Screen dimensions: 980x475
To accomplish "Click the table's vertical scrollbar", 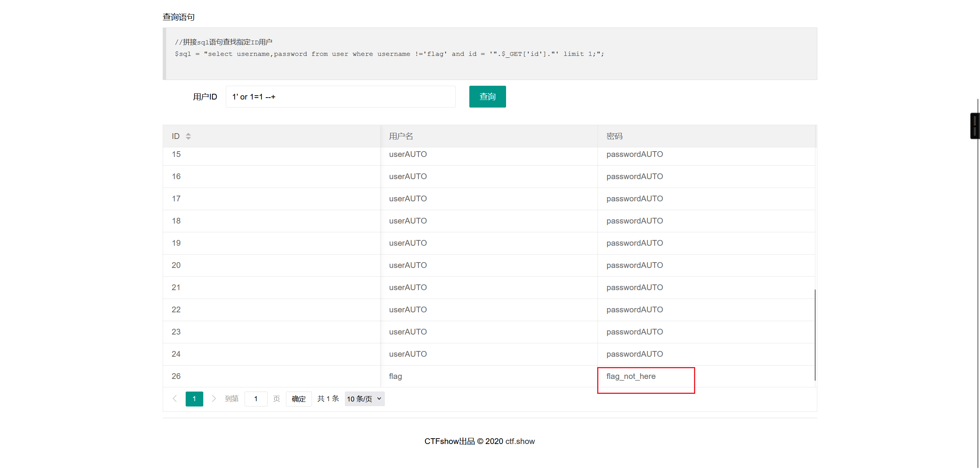I will point(815,335).
